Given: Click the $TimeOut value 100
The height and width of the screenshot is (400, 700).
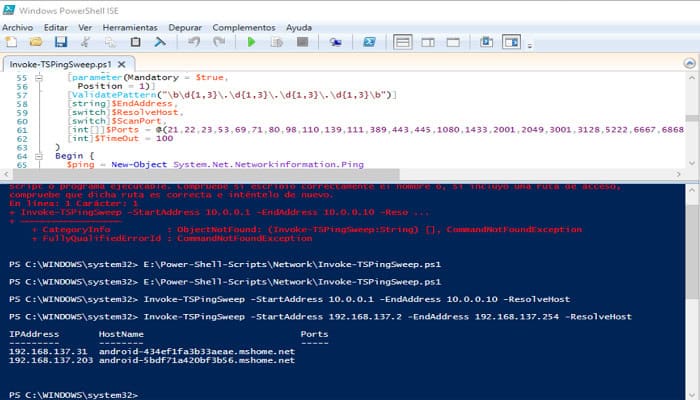Looking at the screenshot, I should pyautogui.click(x=164, y=138).
